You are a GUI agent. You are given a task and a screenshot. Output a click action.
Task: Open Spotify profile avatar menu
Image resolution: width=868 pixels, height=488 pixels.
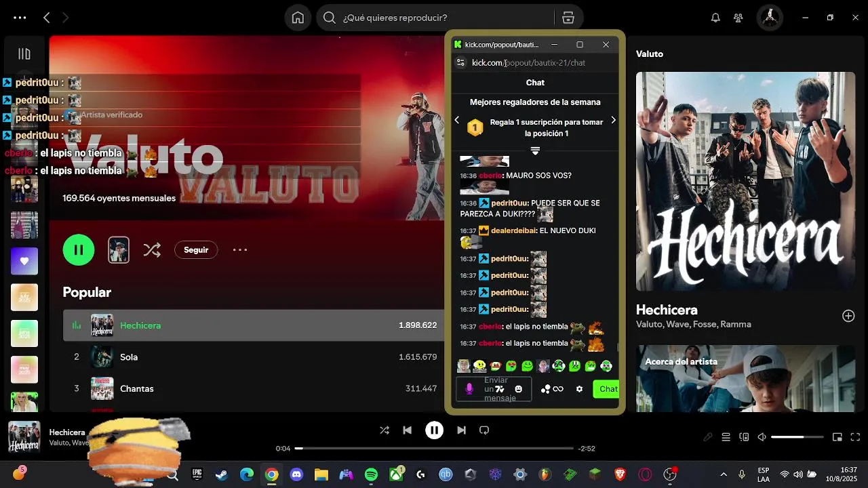pyautogui.click(x=770, y=18)
